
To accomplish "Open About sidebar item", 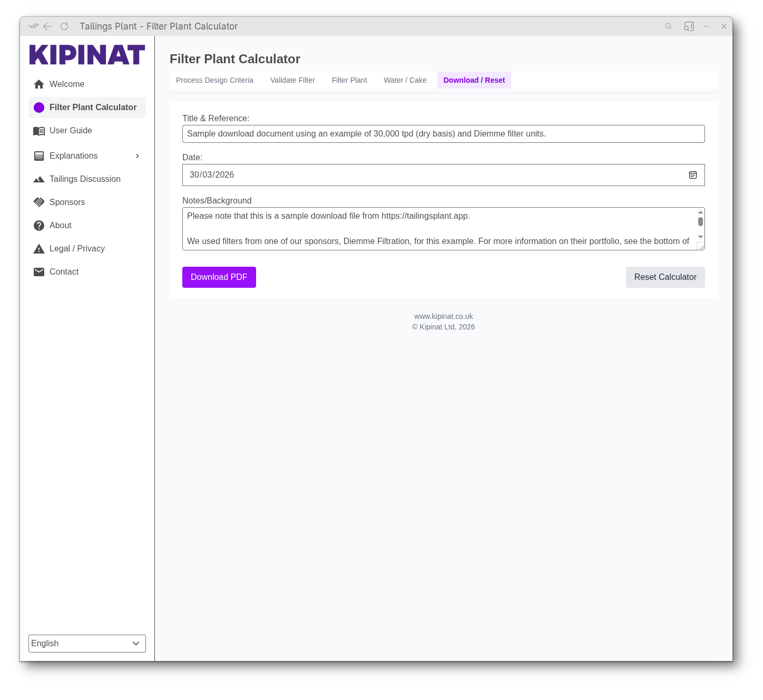I will [x=87, y=226].
